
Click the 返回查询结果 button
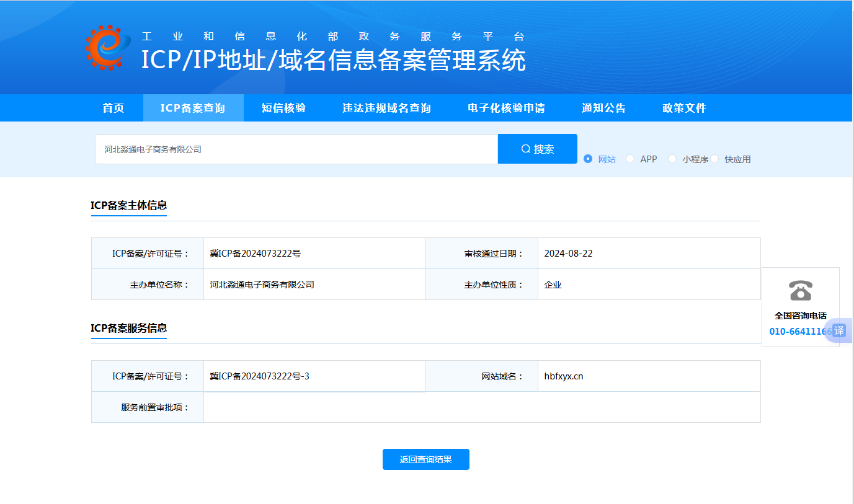pos(426,459)
